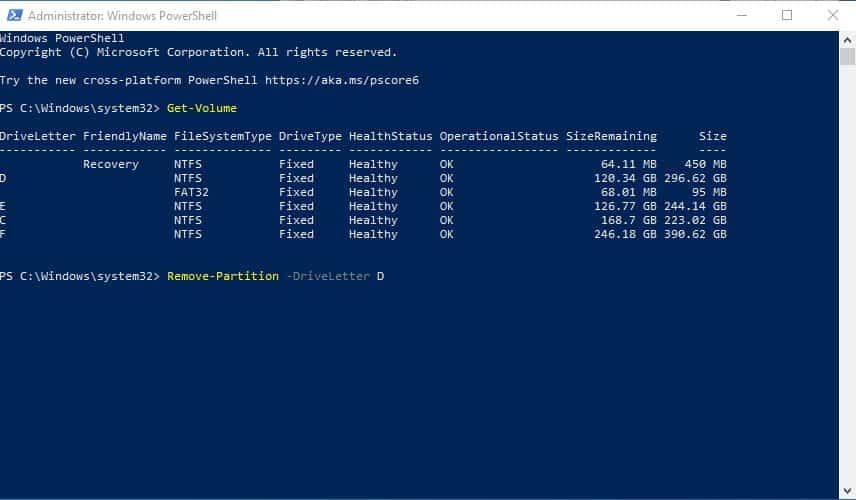856x500 pixels.
Task: Minimize the PowerShell window
Action: tap(741, 15)
